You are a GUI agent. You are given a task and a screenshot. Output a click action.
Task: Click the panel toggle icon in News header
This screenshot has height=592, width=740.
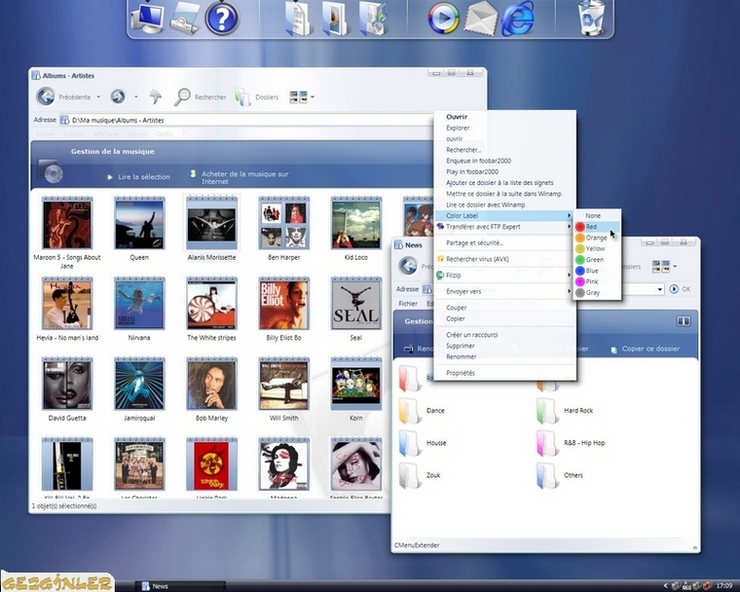click(x=683, y=321)
